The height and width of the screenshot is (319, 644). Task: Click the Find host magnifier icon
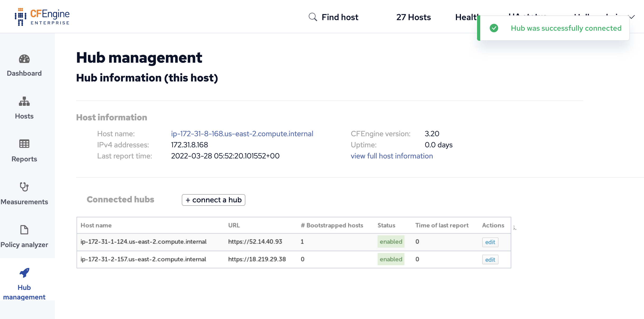[313, 17]
